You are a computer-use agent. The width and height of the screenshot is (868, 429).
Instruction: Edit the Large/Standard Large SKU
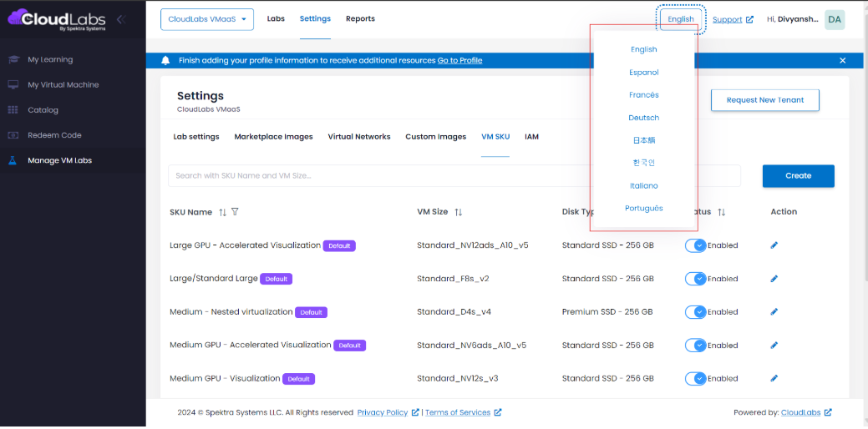(x=774, y=279)
